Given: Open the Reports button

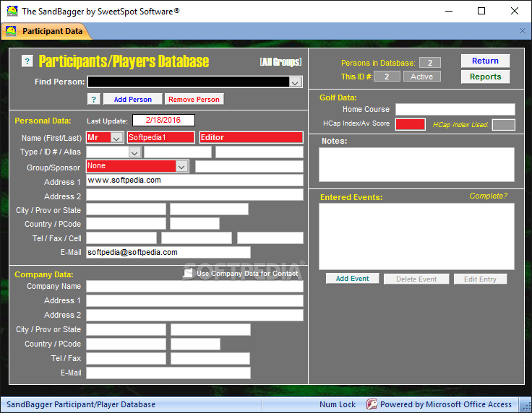Looking at the screenshot, I should pyautogui.click(x=485, y=77).
